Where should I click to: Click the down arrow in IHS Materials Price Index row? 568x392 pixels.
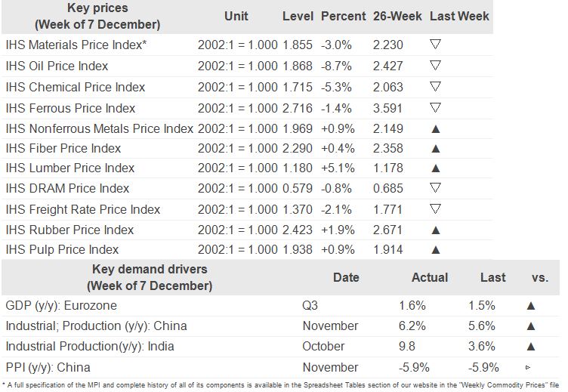tap(435, 45)
